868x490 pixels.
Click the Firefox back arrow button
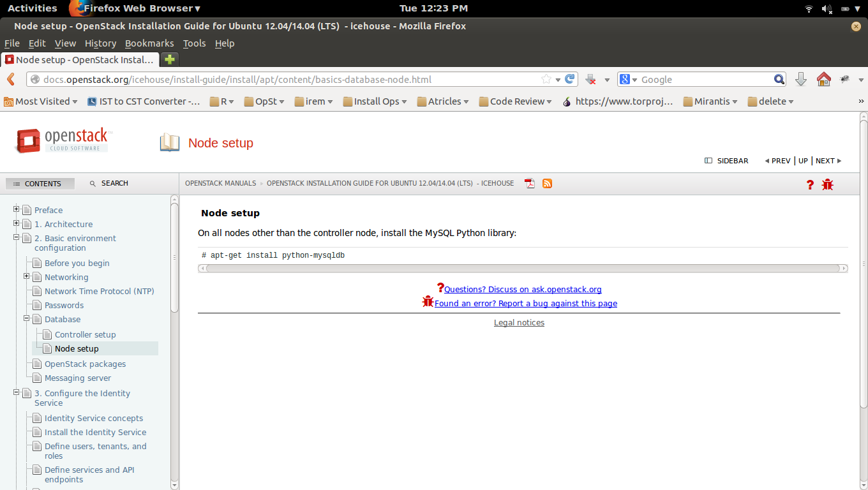click(x=10, y=79)
